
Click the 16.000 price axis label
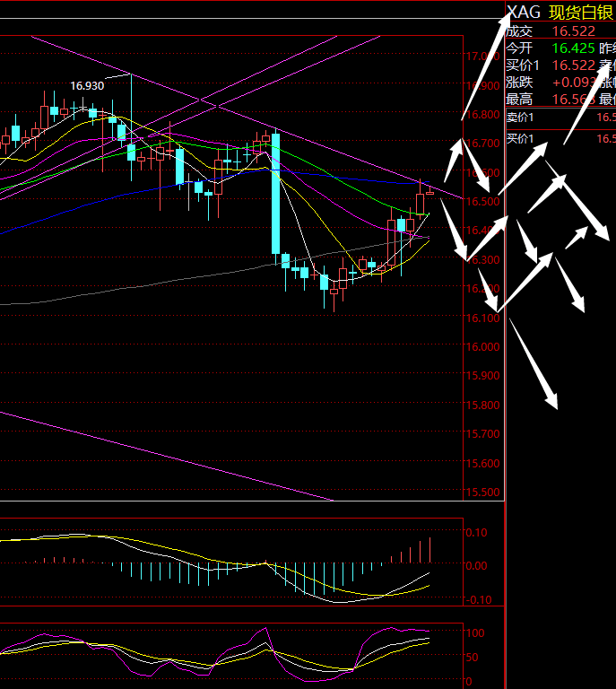[482, 346]
